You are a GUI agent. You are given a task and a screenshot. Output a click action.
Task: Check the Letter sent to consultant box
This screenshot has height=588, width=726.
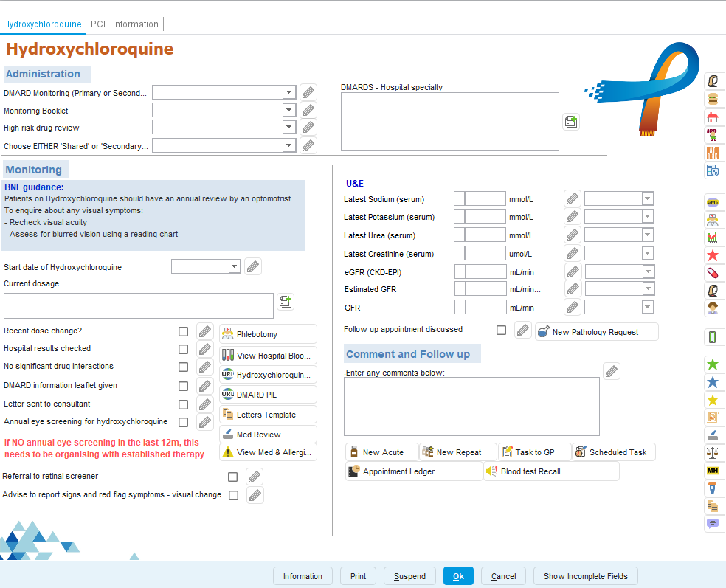point(183,404)
